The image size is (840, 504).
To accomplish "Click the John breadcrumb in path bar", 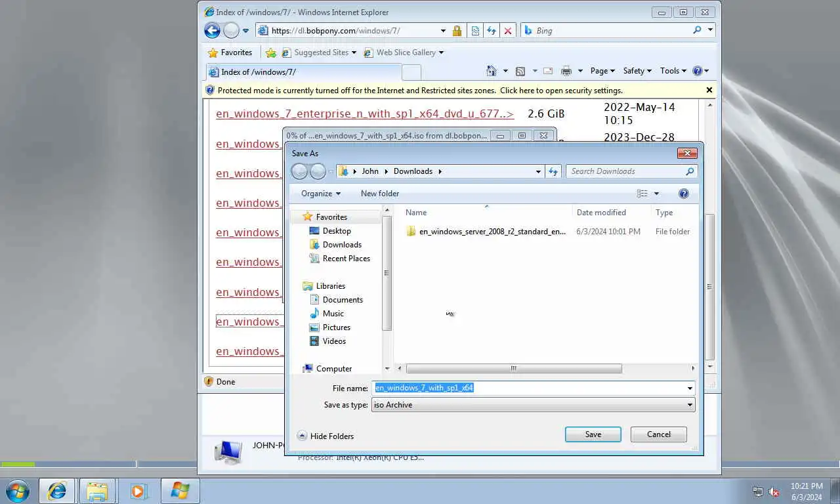I will (370, 171).
